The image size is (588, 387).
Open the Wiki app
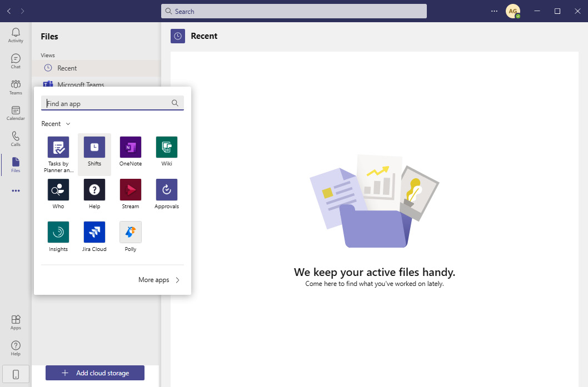[x=167, y=152]
